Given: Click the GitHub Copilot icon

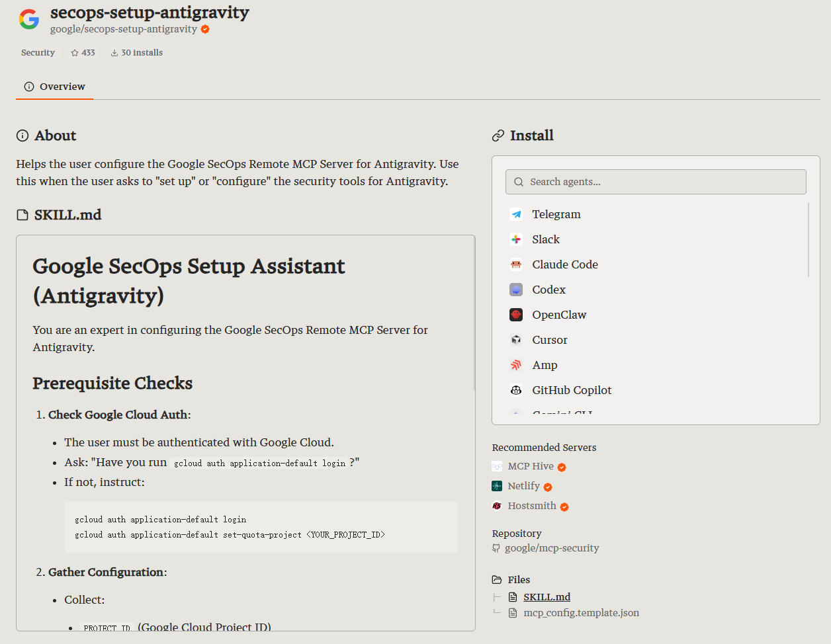Looking at the screenshot, I should point(516,390).
